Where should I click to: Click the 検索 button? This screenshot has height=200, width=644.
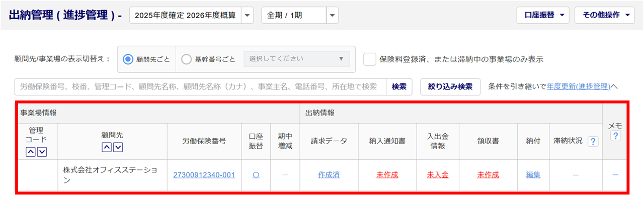pyautogui.click(x=399, y=86)
